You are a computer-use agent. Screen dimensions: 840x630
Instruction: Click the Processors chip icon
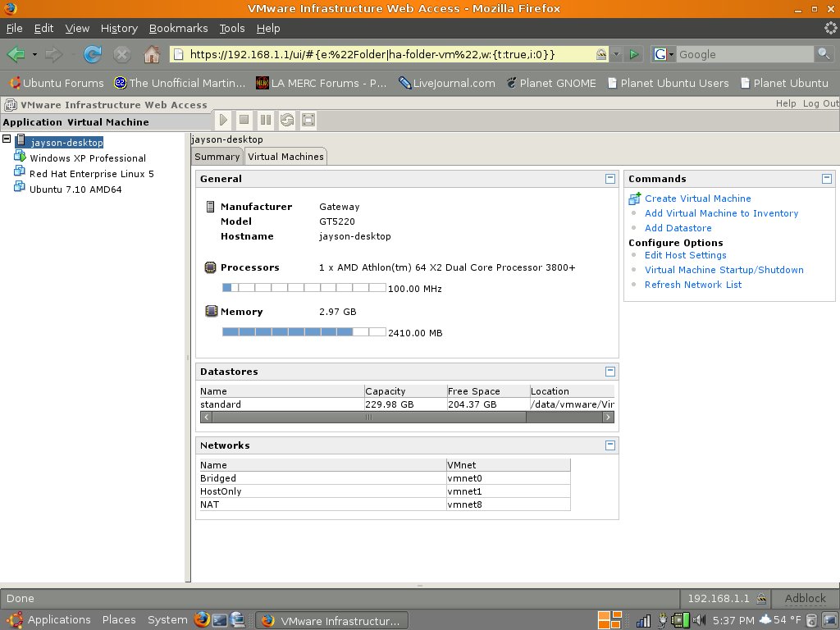click(211, 267)
